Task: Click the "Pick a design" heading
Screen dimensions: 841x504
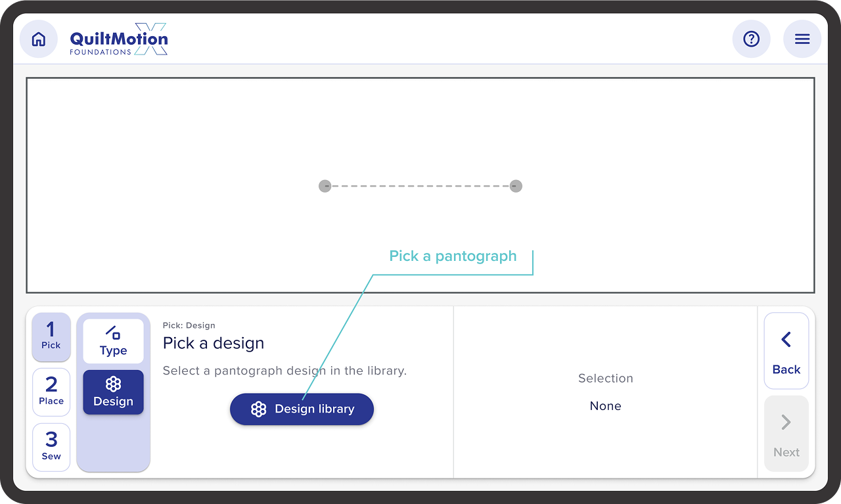Action: (214, 343)
